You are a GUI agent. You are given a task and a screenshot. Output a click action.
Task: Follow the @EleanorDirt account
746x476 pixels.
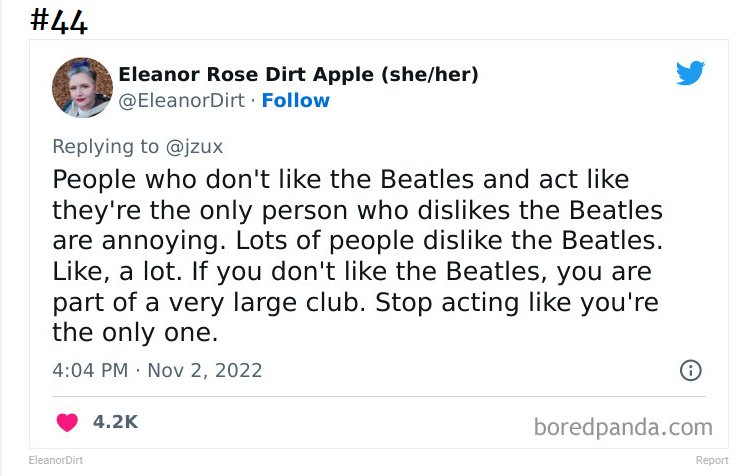(295, 101)
